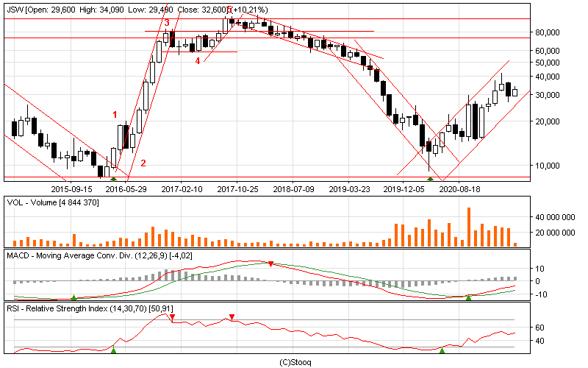This screenshot has height=368, width=588.
Task: Click the 2017-02-10 date label
Action: point(182,189)
